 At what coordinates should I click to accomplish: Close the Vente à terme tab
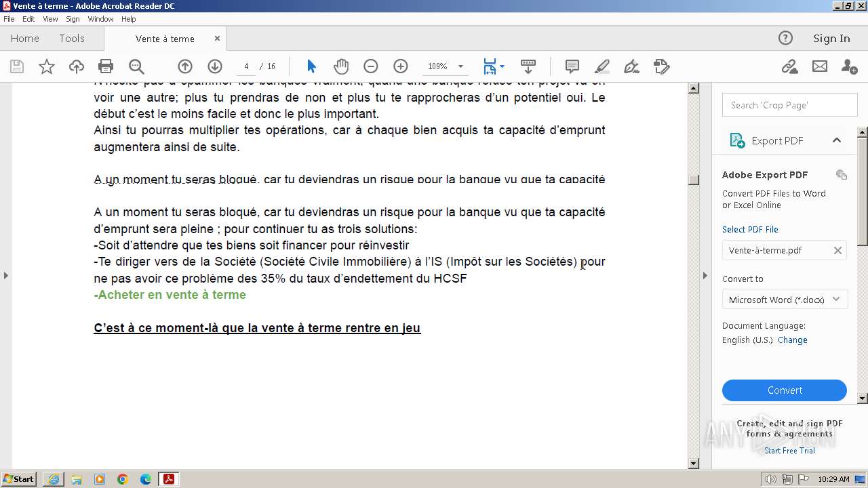tap(217, 39)
